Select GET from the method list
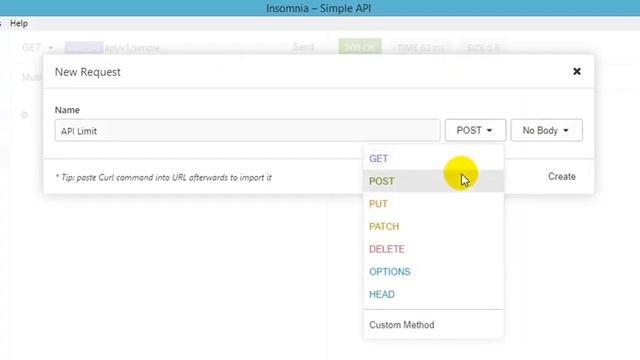 pos(433,158)
